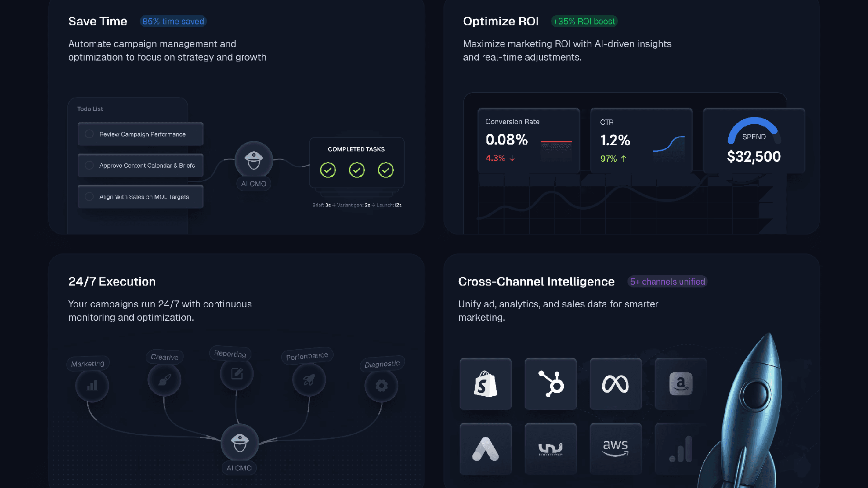
Task: Toggle Align With Sales on MQL Targets
Action: point(90,197)
